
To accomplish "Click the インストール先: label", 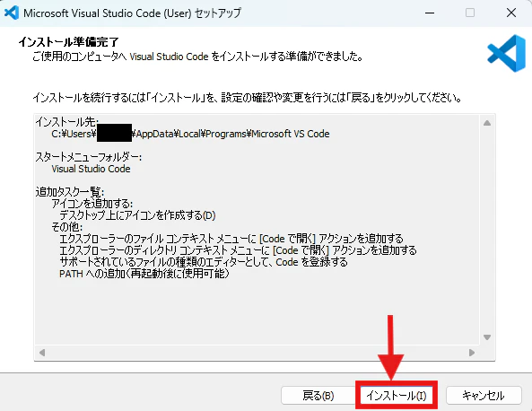I will pos(67,121).
